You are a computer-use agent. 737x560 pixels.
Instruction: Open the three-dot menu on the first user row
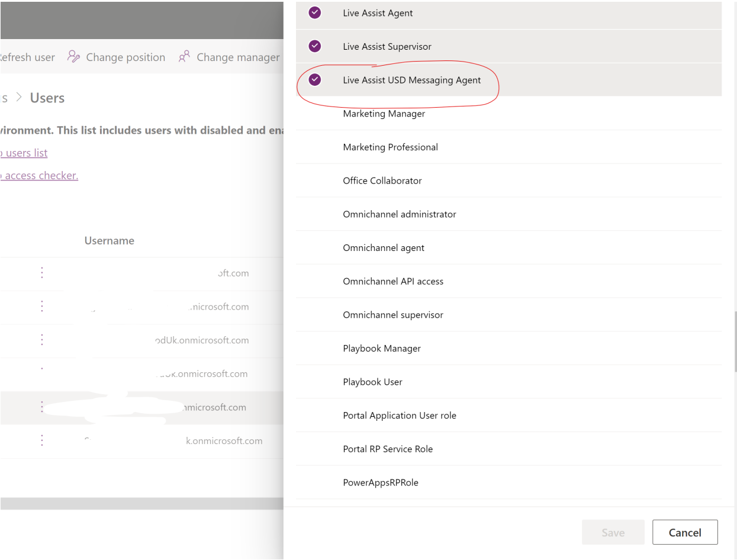[41, 273]
